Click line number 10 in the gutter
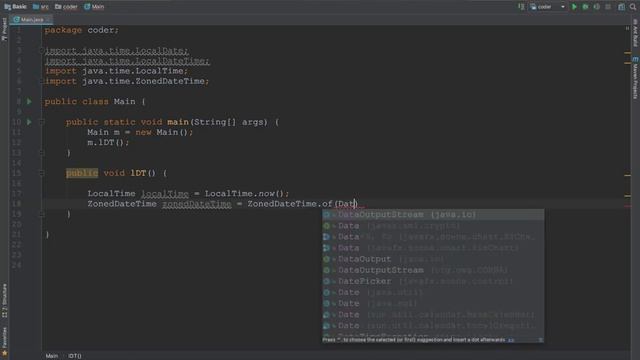Image resolution: width=640 pixels, height=360 pixels. pos(16,122)
